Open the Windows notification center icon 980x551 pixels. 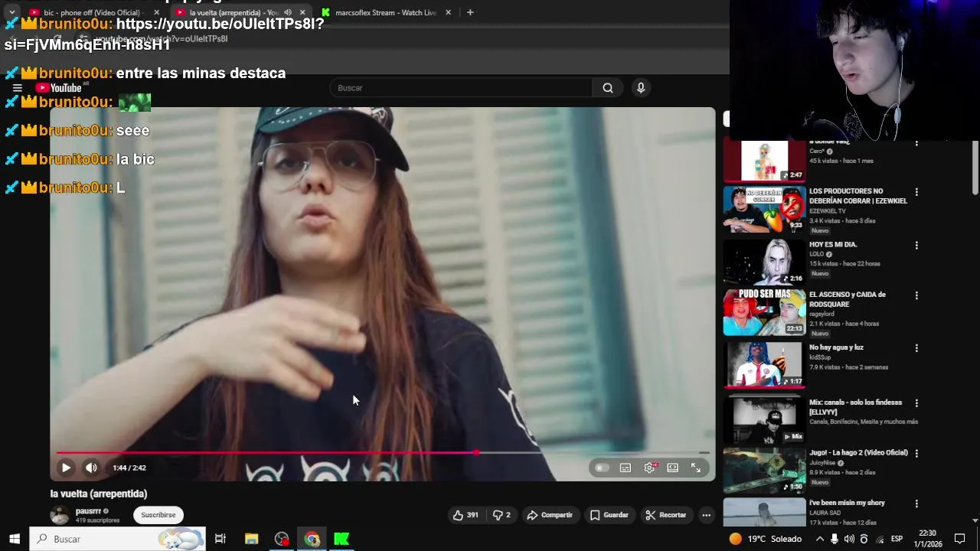coord(959,539)
